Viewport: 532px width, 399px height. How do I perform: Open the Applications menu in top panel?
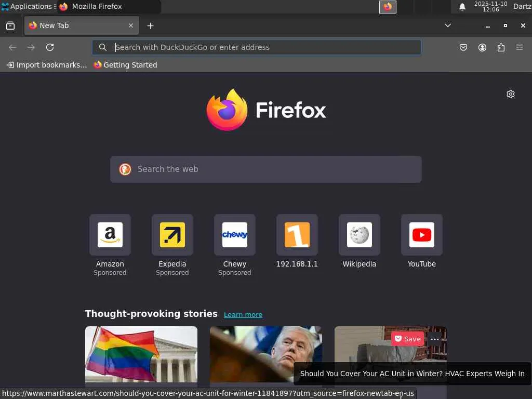pyautogui.click(x=28, y=6)
